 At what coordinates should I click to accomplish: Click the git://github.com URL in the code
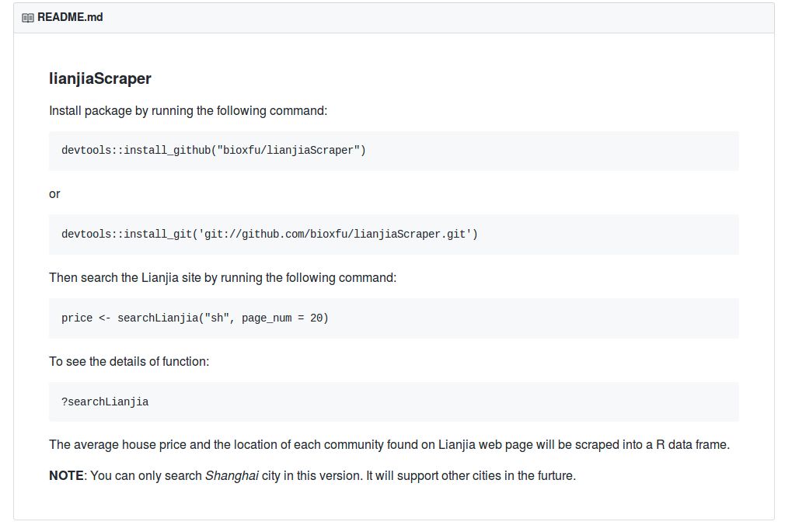pos(335,234)
